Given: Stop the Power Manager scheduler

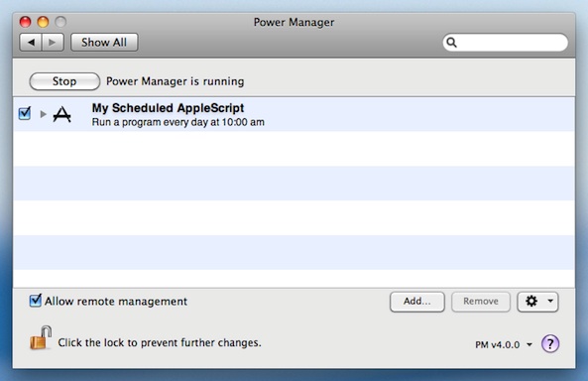Looking at the screenshot, I should [x=64, y=81].
